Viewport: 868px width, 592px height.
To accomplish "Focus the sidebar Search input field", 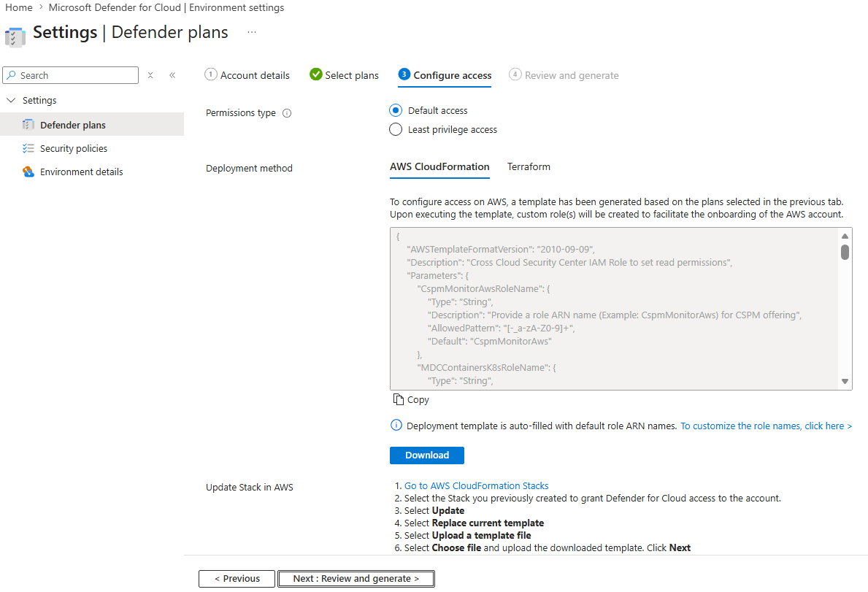I will 70,75.
